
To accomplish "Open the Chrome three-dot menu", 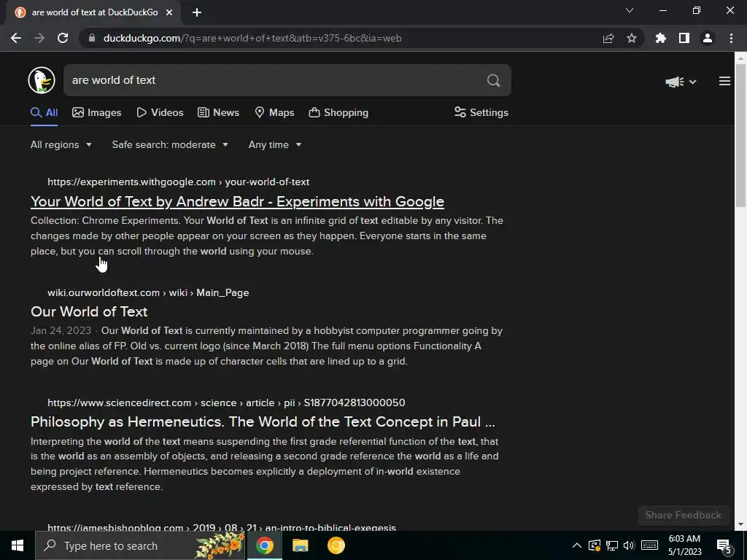I will click(731, 38).
